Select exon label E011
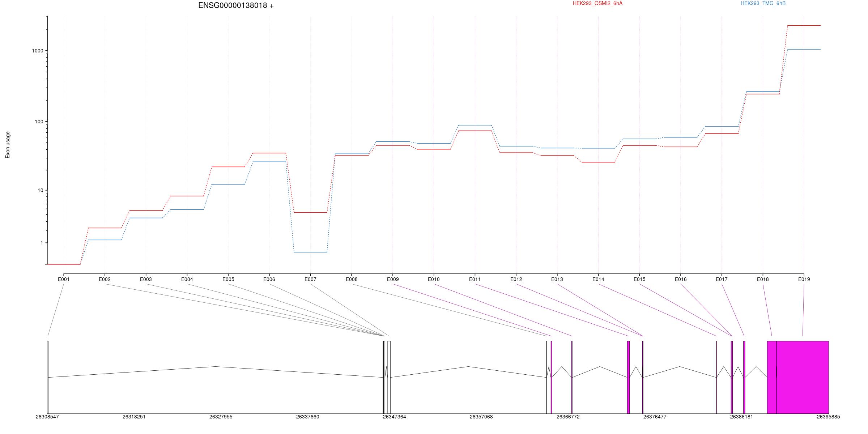This screenshot has width=868, height=434. [475, 279]
